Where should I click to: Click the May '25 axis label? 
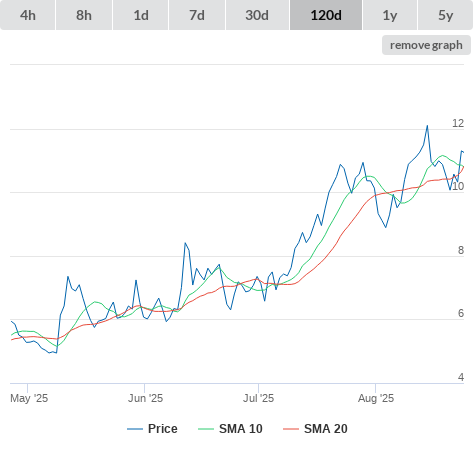29,398
